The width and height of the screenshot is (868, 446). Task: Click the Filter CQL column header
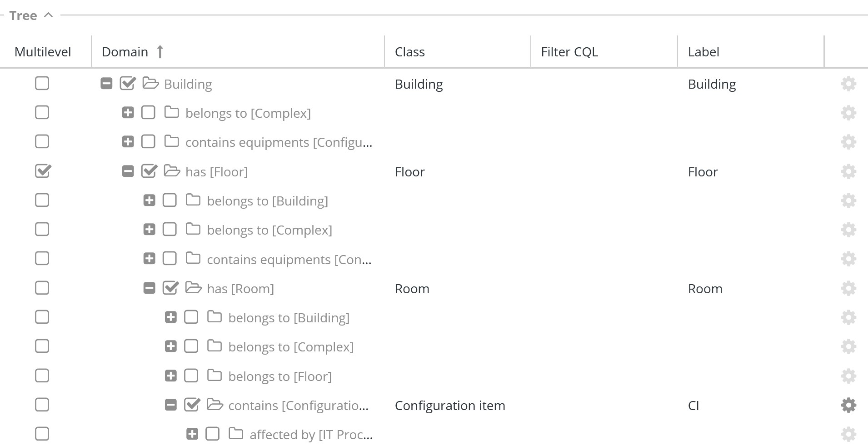[x=569, y=52]
